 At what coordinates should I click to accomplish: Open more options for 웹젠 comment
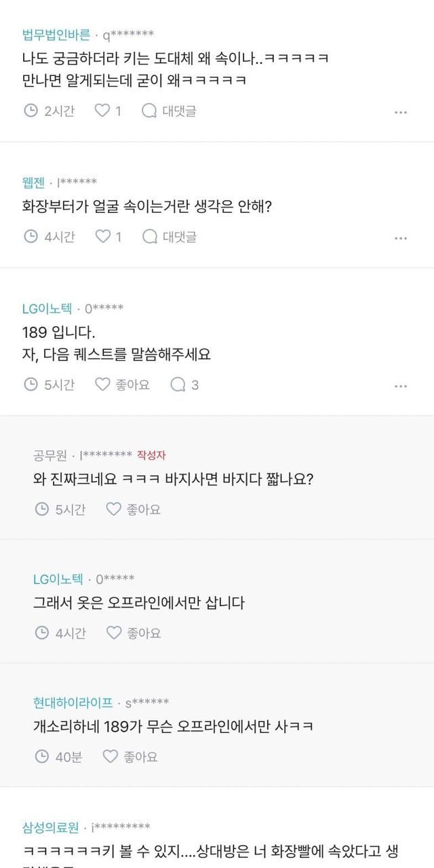pos(401,238)
